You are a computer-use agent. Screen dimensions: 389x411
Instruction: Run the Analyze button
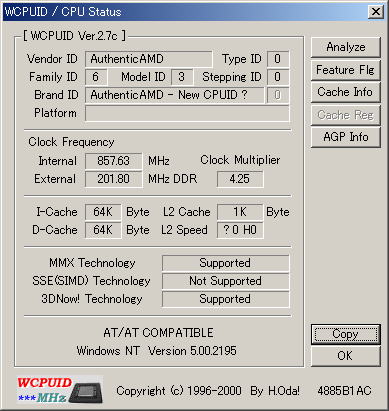click(x=346, y=47)
